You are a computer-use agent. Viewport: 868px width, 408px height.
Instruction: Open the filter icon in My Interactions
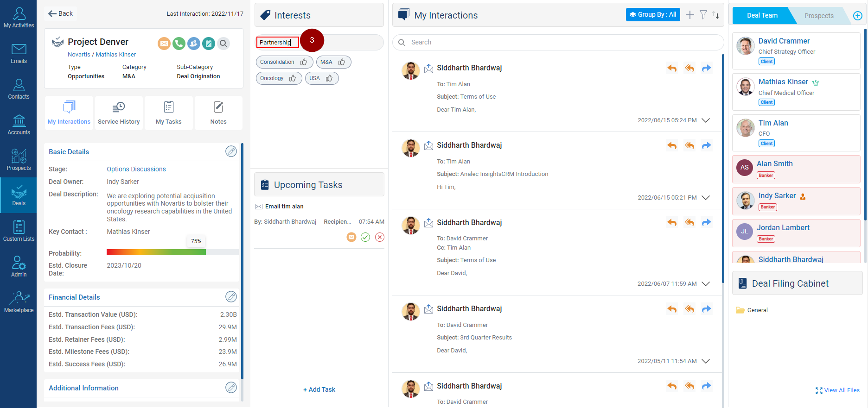[703, 15]
